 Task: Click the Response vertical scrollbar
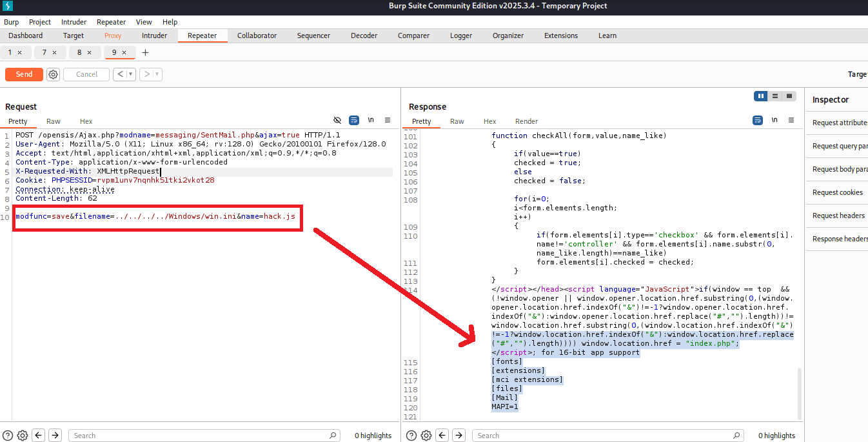800,394
